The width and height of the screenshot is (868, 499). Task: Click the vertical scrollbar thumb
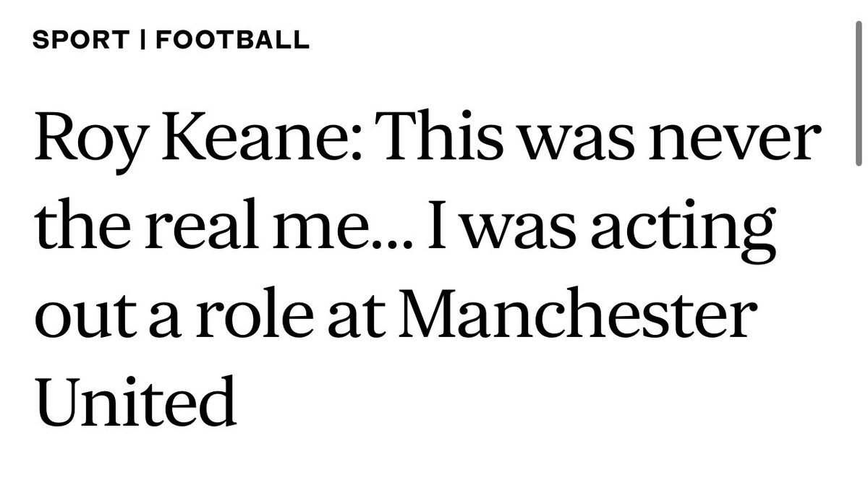click(859, 99)
